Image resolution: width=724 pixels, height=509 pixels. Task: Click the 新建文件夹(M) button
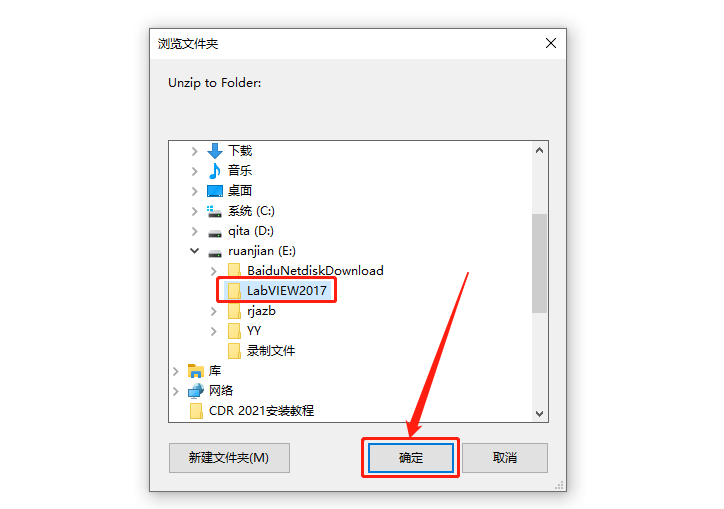click(229, 458)
